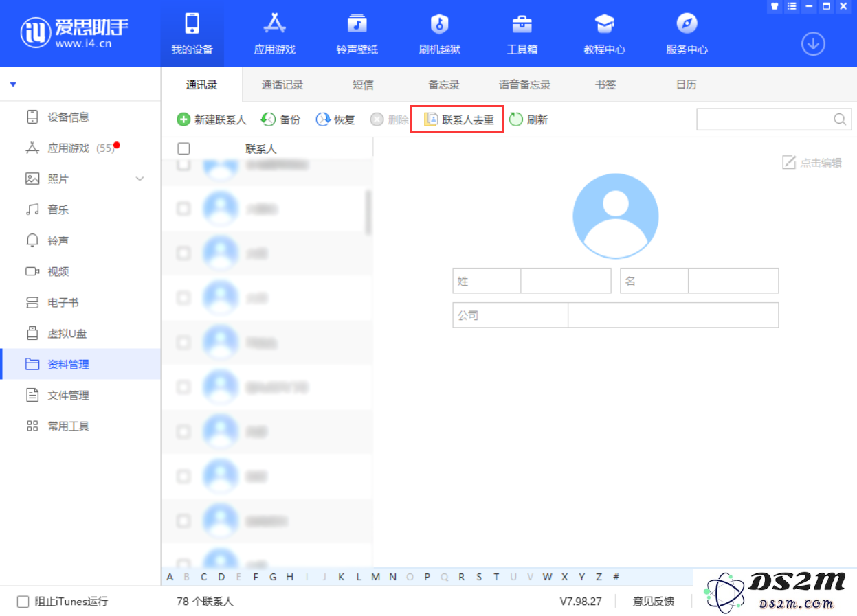Click the 联系人去重 toolbar button
The height and width of the screenshot is (616, 857).
pos(458,119)
